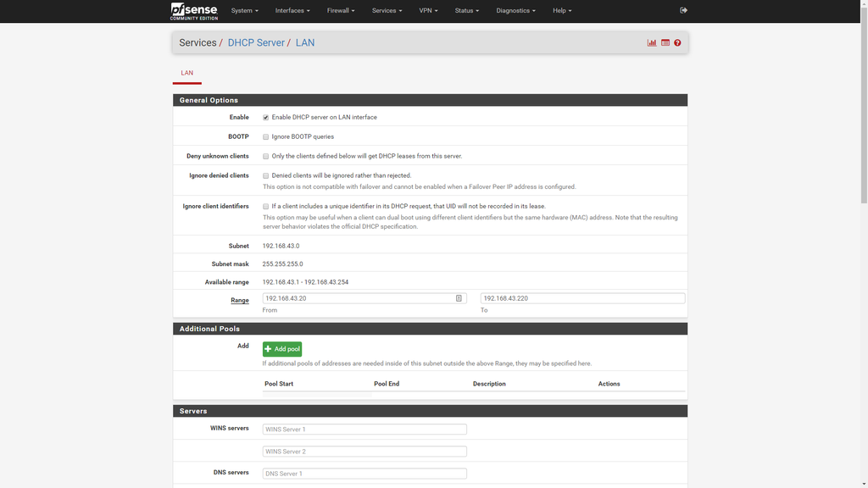Screen dimensions: 868x488
Task: Follow the DHCP Server breadcrumb link
Action: tap(256, 42)
